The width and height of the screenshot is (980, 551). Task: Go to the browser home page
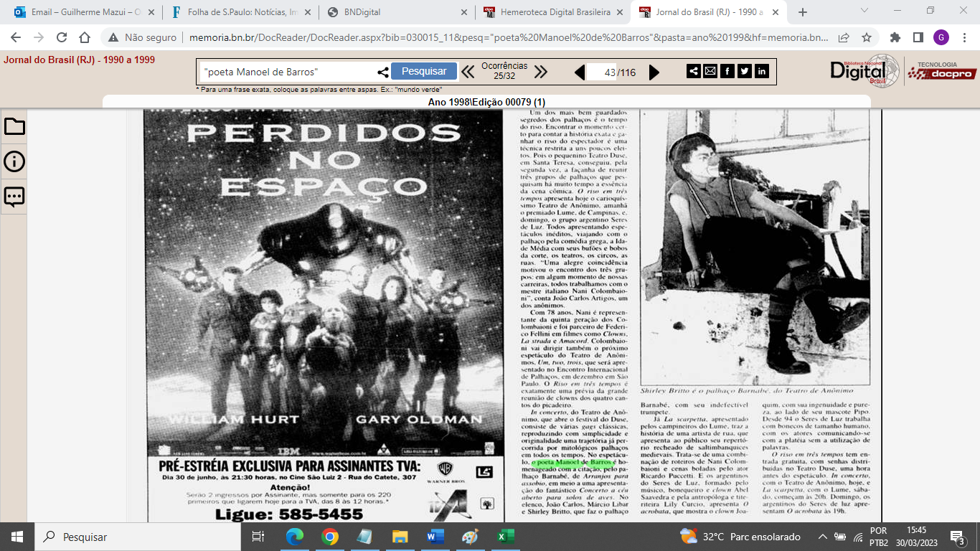click(85, 37)
